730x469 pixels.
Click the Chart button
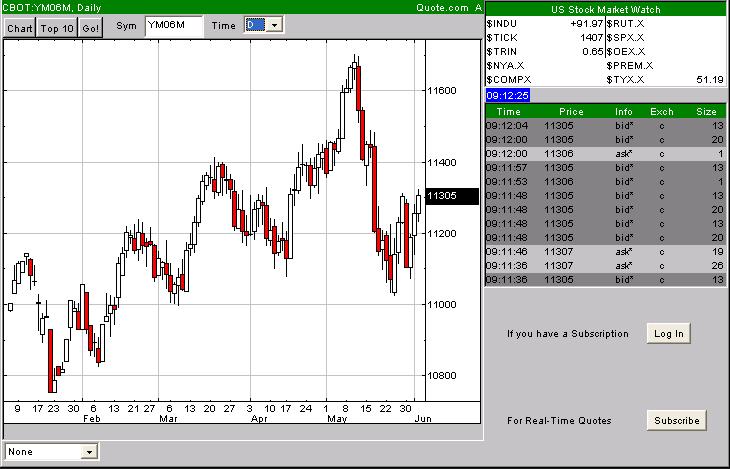[19, 28]
